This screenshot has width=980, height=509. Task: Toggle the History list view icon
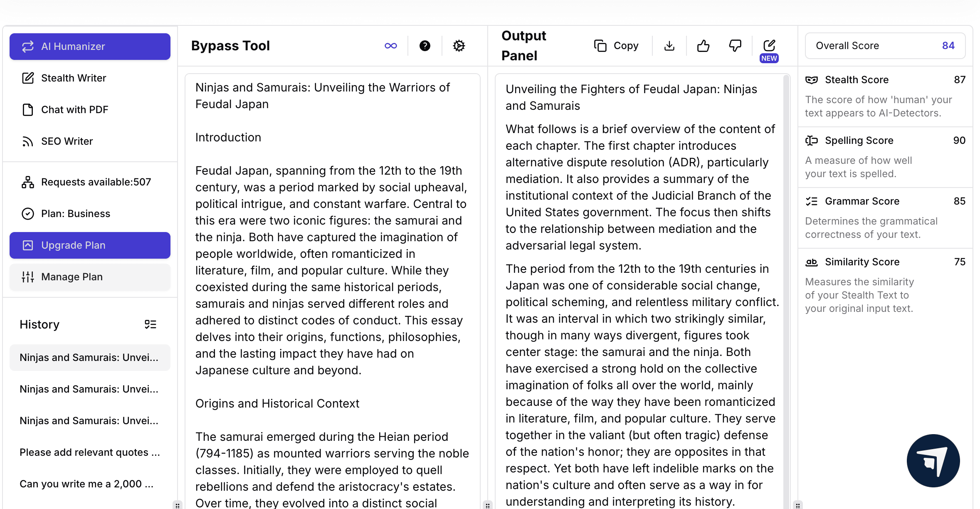click(x=150, y=324)
